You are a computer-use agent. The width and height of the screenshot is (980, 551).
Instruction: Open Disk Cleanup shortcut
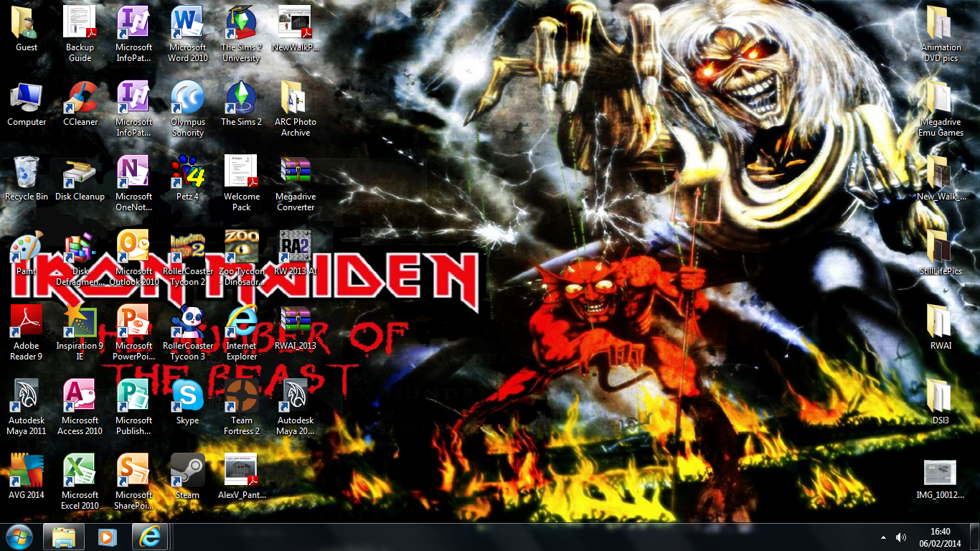click(x=80, y=179)
